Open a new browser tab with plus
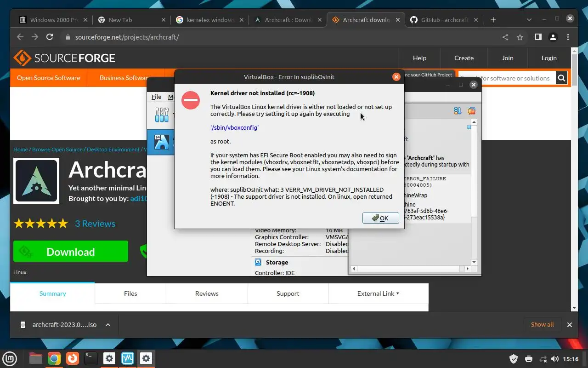Viewport: 588px width, 368px height. pos(493,20)
